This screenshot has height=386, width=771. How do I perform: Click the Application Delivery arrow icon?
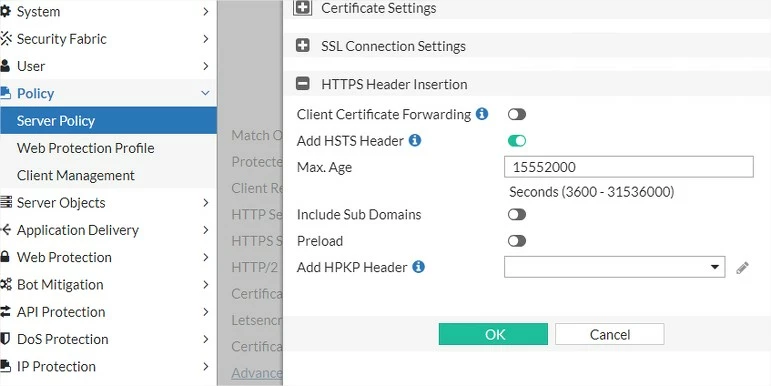[x=6, y=230]
